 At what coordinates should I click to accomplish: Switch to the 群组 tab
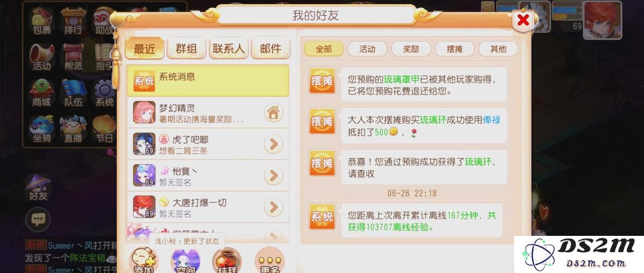[186, 49]
